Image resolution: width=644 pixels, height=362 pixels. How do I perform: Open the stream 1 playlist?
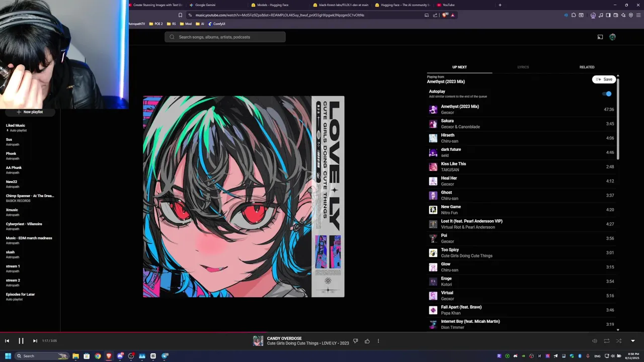[13, 266]
